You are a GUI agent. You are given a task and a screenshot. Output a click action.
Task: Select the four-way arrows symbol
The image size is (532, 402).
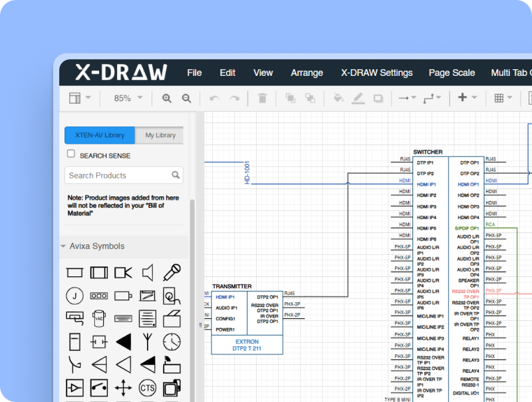click(x=124, y=388)
